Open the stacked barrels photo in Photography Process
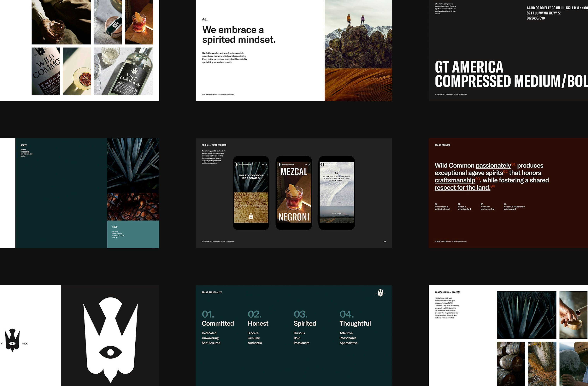Screen dimensions: 588x386 [511, 364]
